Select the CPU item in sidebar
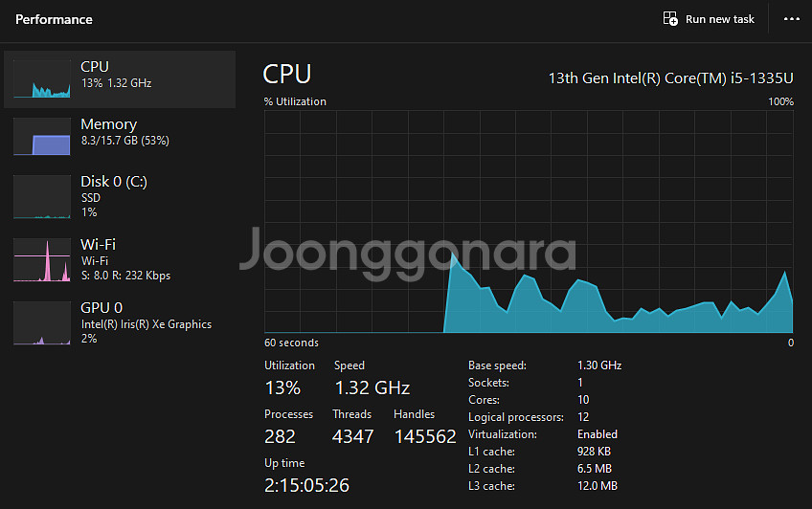Image resolution: width=812 pixels, height=509 pixels. (120, 79)
